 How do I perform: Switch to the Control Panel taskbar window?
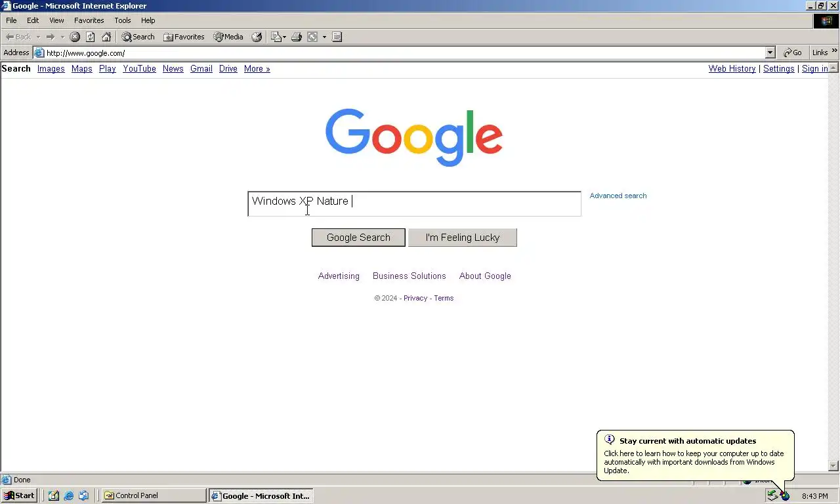tap(153, 495)
